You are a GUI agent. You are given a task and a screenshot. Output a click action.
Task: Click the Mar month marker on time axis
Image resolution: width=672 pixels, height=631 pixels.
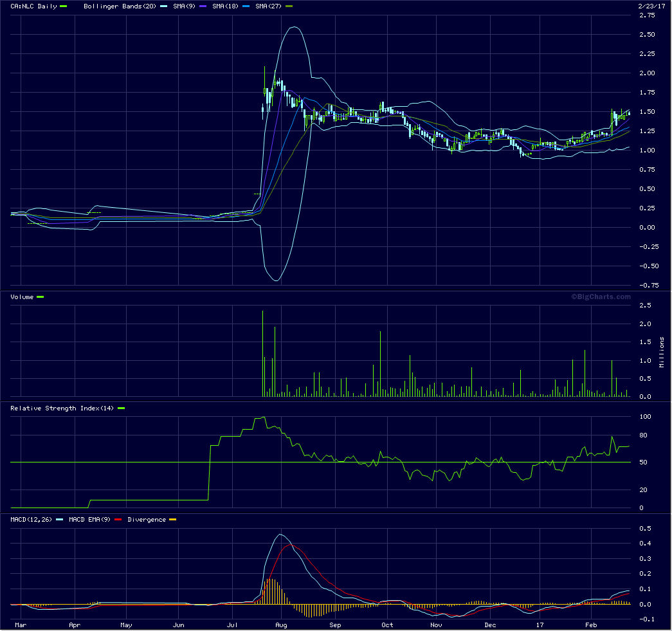click(21, 625)
